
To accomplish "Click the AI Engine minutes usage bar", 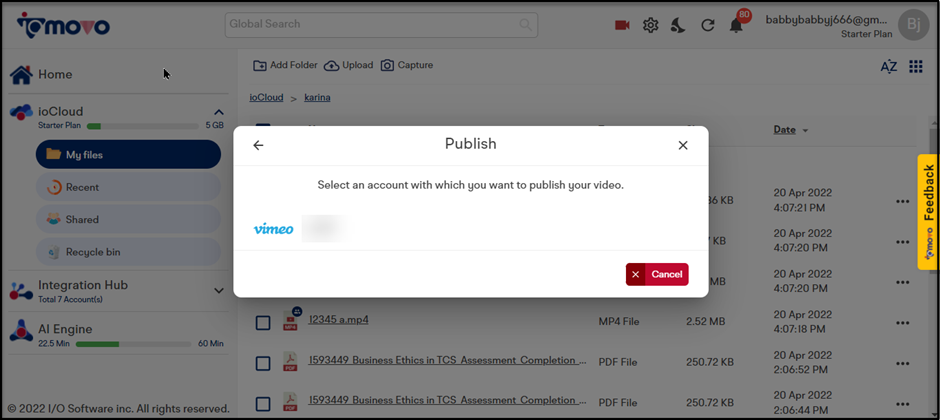I will [132, 344].
